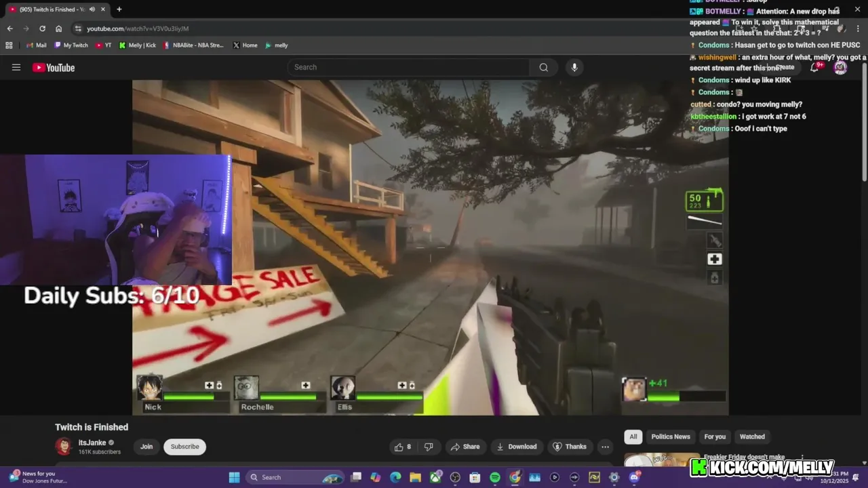Switch to Chrome on the taskbar
This screenshot has width=868, height=488.
tap(515, 477)
